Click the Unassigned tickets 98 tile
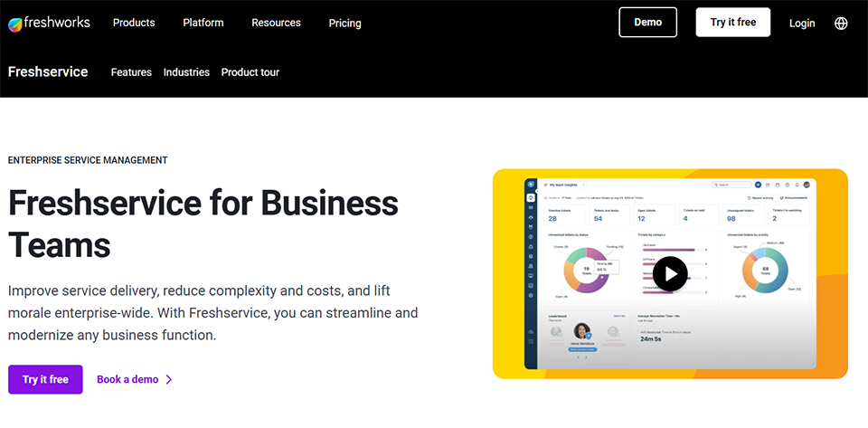This screenshot has height=428, width=868. click(x=743, y=214)
